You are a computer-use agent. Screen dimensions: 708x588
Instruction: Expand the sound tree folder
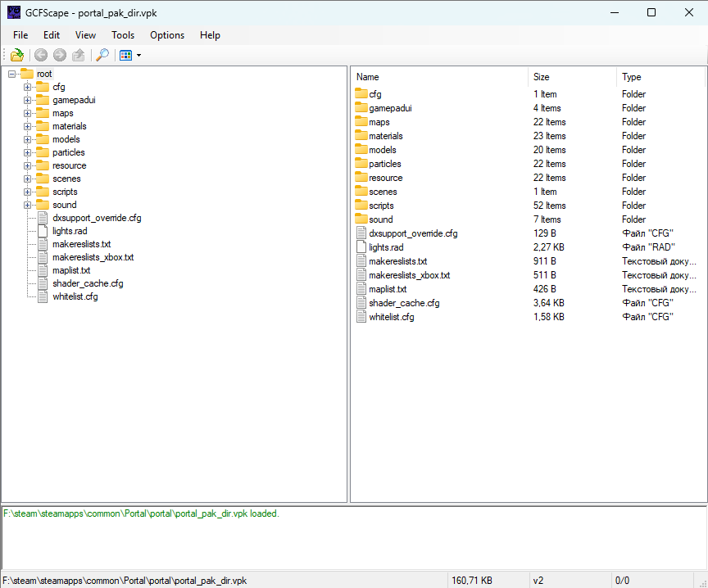point(28,205)
